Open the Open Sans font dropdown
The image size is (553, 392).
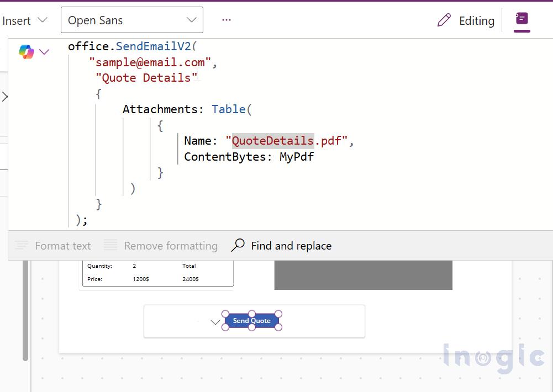[x=131, y=20]
